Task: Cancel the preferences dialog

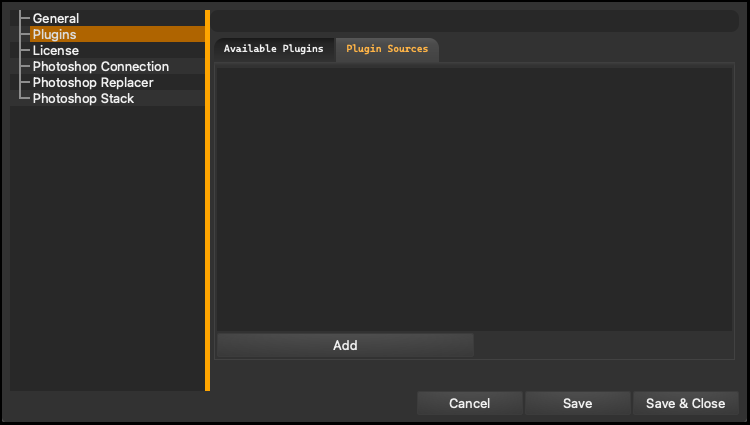Action: click(469, 403)
